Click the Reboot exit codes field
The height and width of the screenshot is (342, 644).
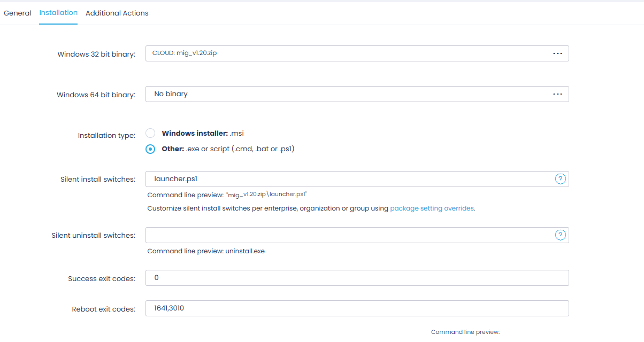pyautogui.click(x=357, y=308)
